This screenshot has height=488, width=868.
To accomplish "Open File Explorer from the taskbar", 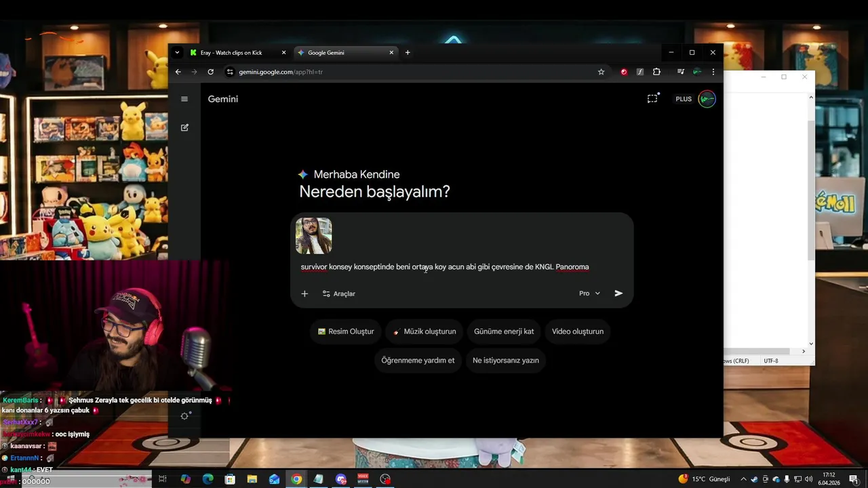I will click(x=252, y=479).
